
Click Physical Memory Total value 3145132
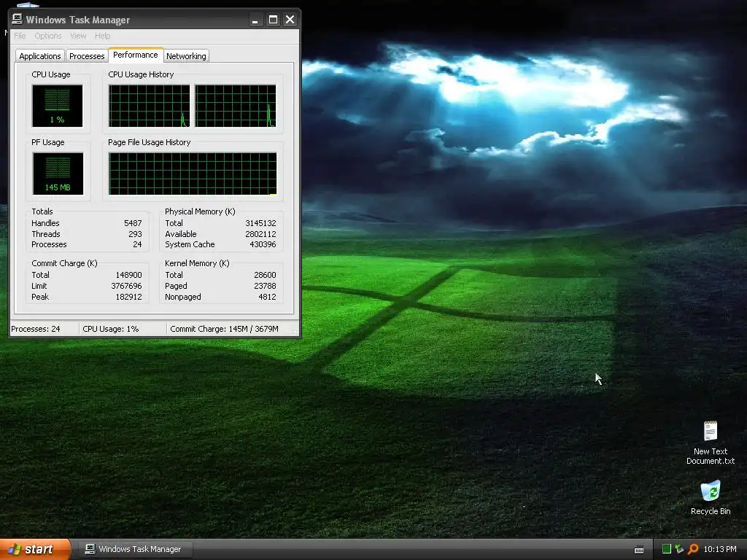click(260, 223)
